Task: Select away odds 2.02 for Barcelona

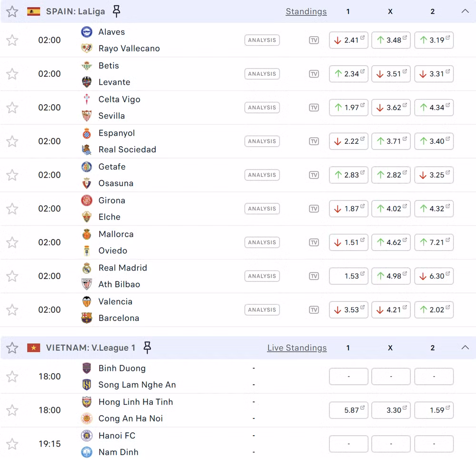Action: pyautogui.click(x=434, y=310)
